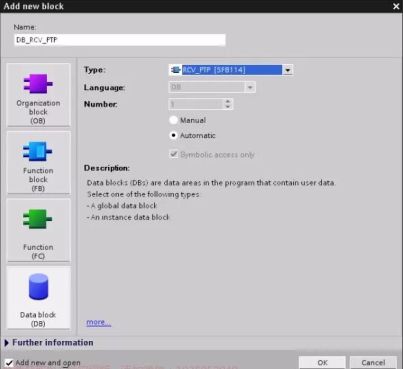The height and width of the screenshot is (369, 403).
Task: Click the 'An instance data block' description line
Action: (128, 217)
